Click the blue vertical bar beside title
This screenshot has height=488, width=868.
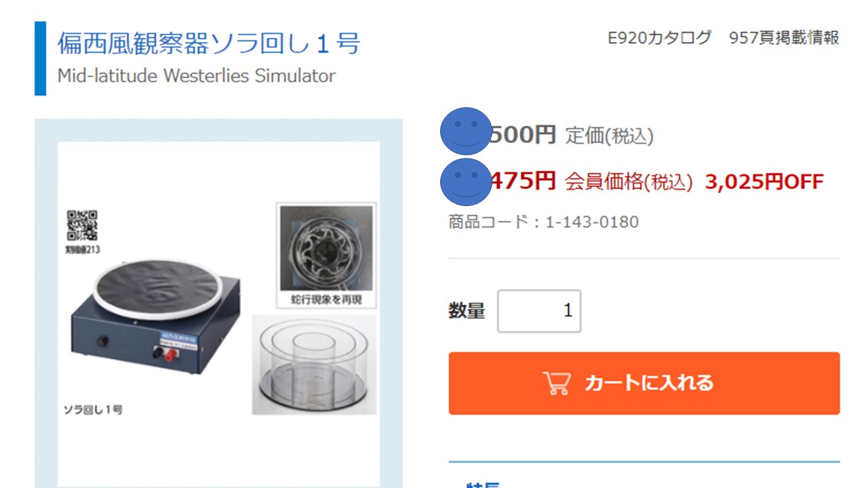point(41,58)
